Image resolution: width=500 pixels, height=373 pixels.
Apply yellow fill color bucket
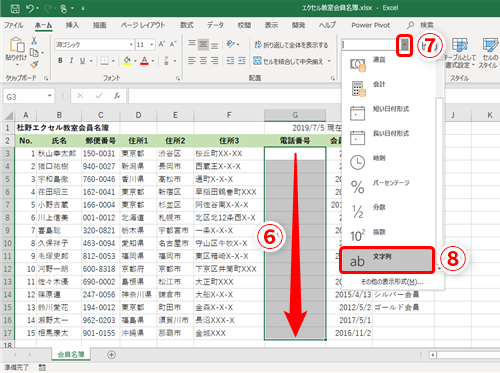tap(127, 61)
